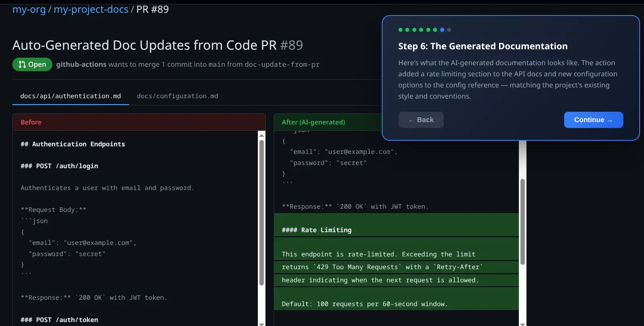Viewport: 644px width, 326px height.
Task: Jump to the last gray progress dot
Action: (x=449, y=30)
